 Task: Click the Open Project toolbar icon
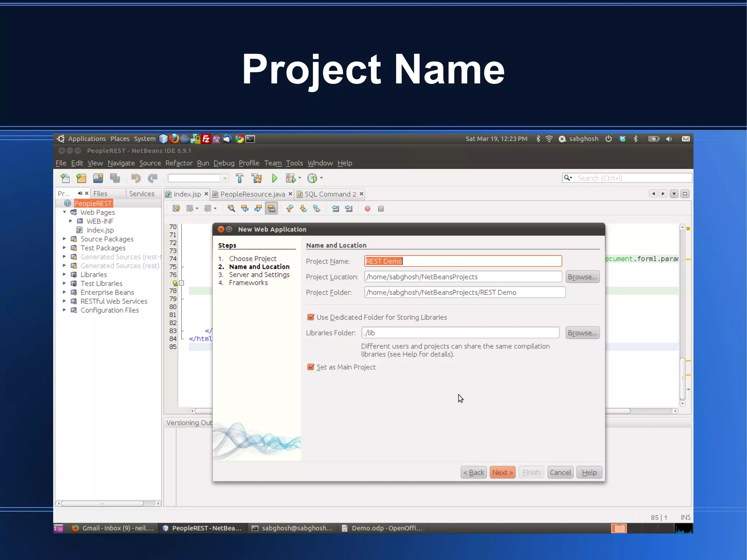point(98,178)
